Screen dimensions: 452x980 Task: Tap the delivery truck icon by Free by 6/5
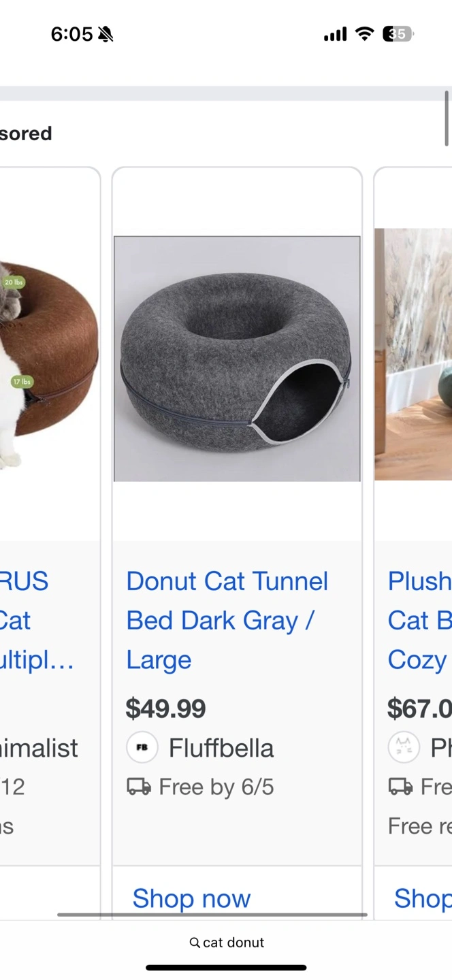pyautogui.click(x=139, y=787)
